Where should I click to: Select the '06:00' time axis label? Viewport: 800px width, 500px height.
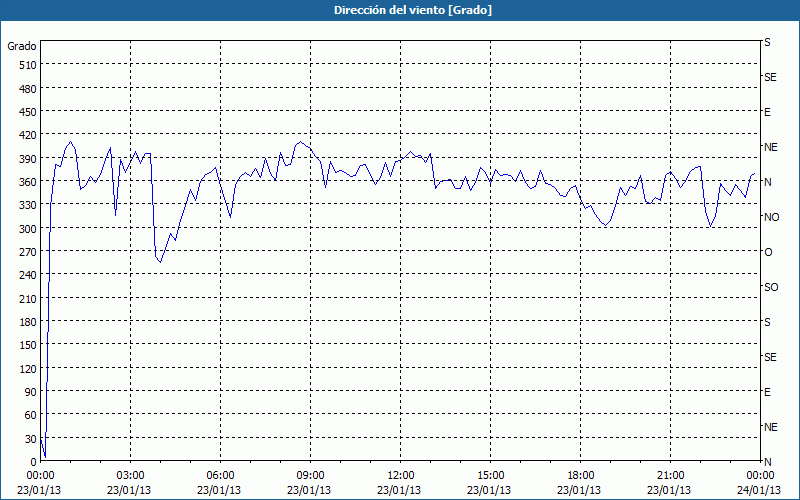click(x=220, y=476)
